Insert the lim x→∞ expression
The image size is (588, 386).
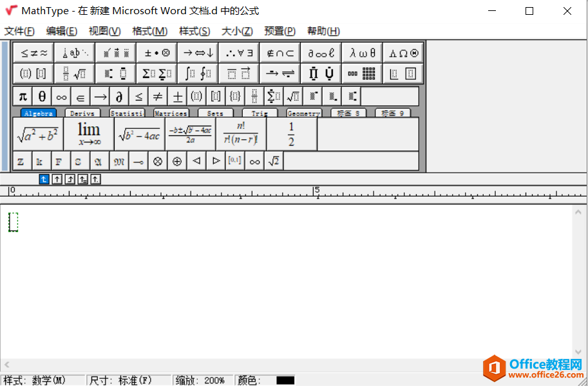(x=89, y=134)
